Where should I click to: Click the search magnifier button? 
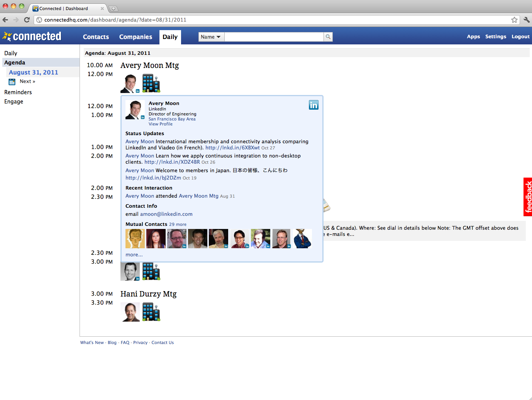328,37
